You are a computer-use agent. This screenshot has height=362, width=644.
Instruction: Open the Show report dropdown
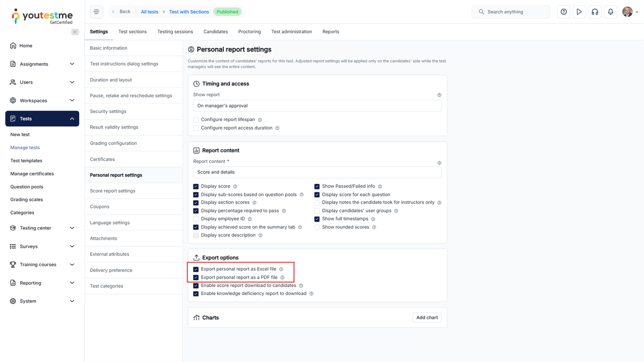317,106
